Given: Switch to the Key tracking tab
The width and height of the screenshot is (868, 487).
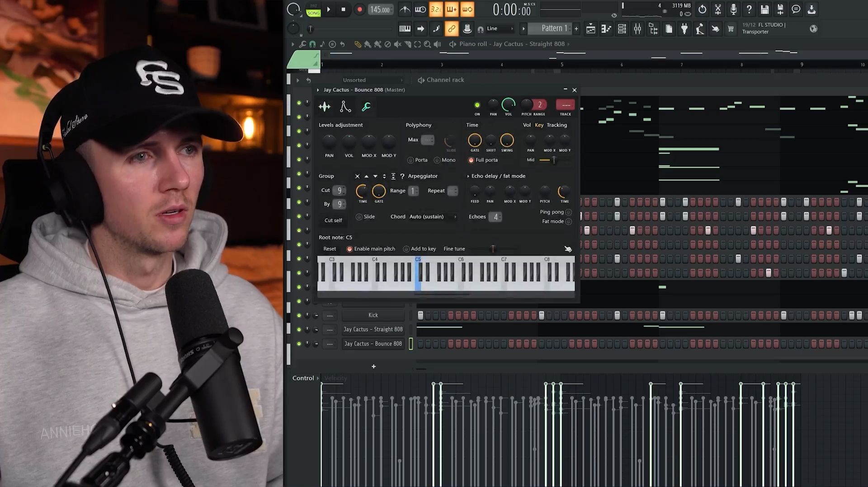Looking at the screenshot, I should (539, 125).
